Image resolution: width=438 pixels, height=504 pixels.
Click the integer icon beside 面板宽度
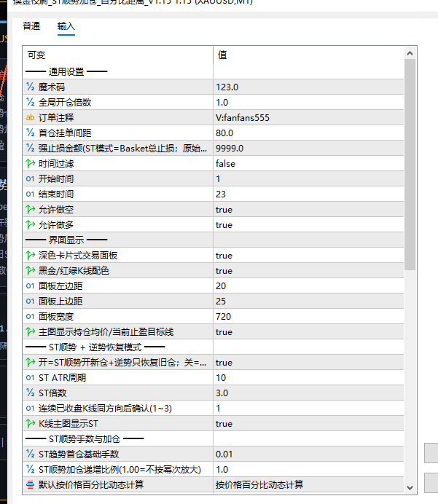pos(30,316)
